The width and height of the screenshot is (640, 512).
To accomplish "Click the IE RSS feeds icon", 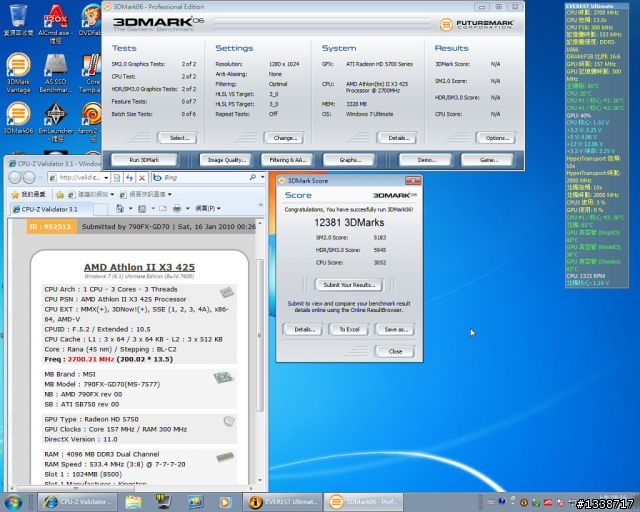I will [142, 209].
